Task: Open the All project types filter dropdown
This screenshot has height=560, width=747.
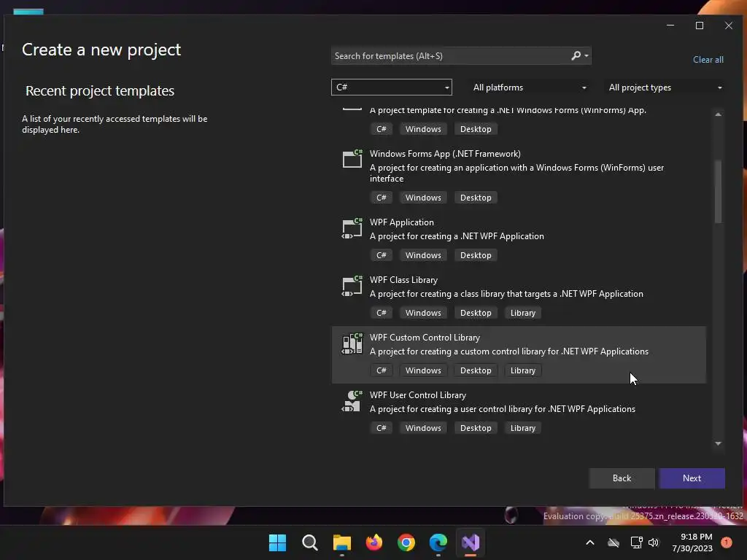Action: 665,87
